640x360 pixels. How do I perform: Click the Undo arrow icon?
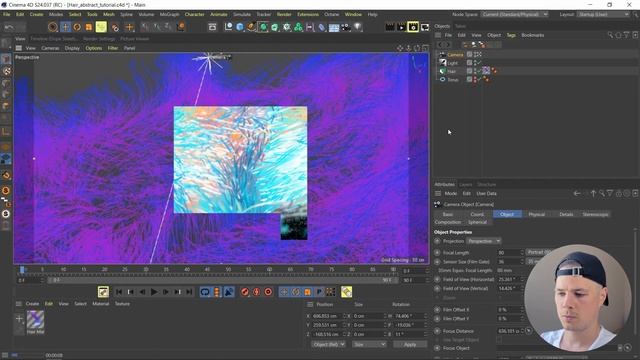tap(9, 27)
